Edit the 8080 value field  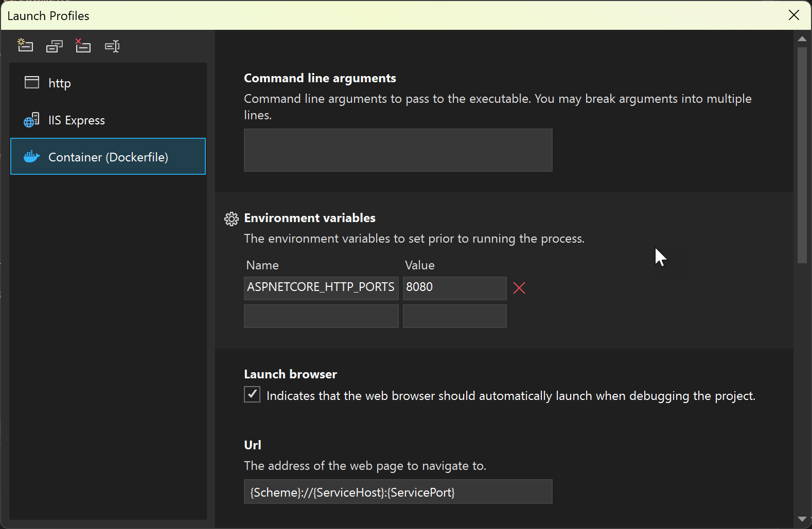point(455,288)
